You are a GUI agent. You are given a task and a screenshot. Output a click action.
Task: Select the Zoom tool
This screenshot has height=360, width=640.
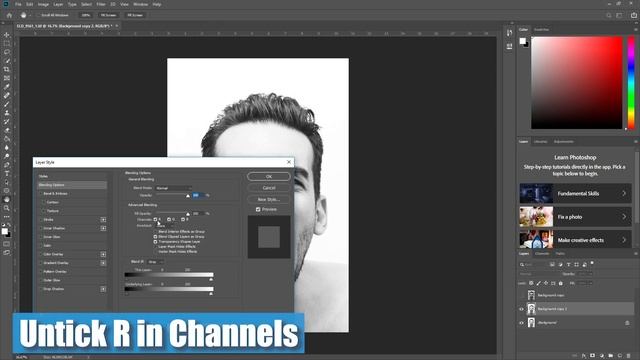tap(7, 208)
